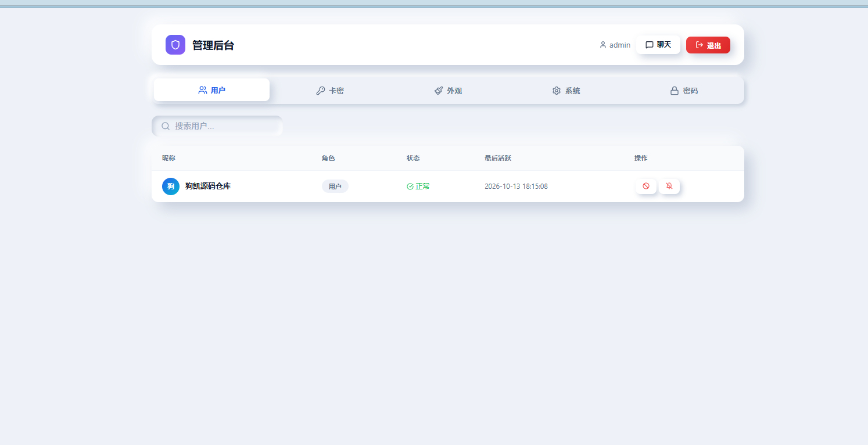Viewport: 868px width, 445px height.
Task: Click the mute bell icon for 狗凯源码仓库
Action: [669, 186]
